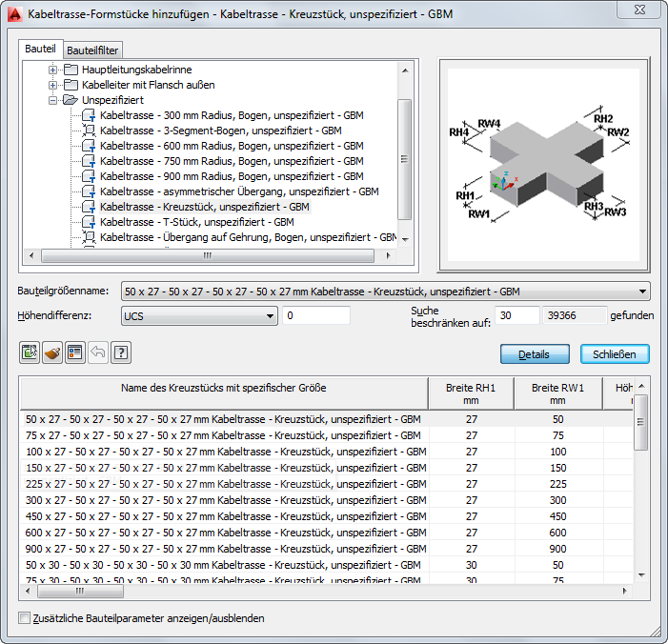Switch to the Bauteilfilter tab
Screen dimensions: 668x644
click(x=92, y=50)
